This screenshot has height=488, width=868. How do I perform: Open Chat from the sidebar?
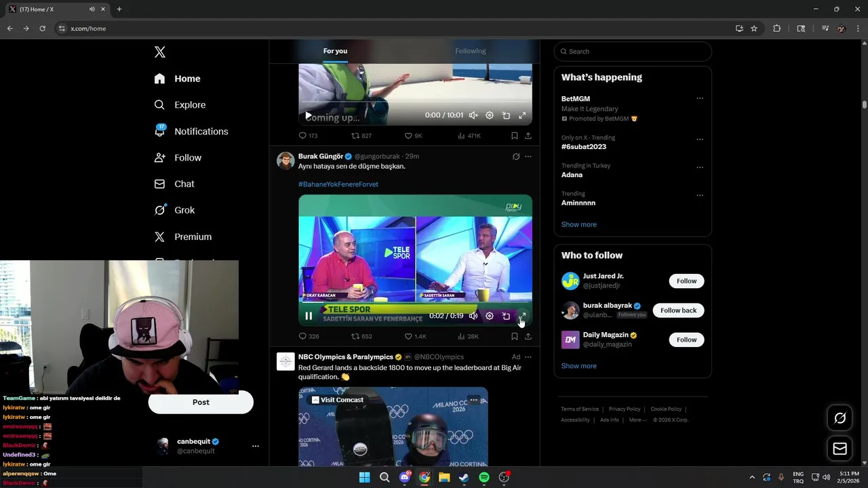[x=174, y=184]
